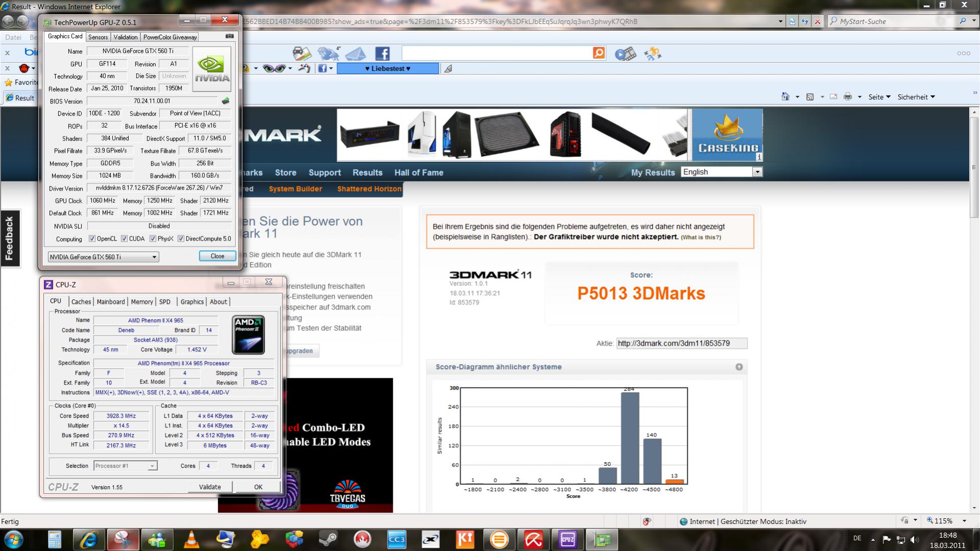Click Close button in GPU-Z
Viewport: 980px width, 551px height.
click(x=217, y=256)
